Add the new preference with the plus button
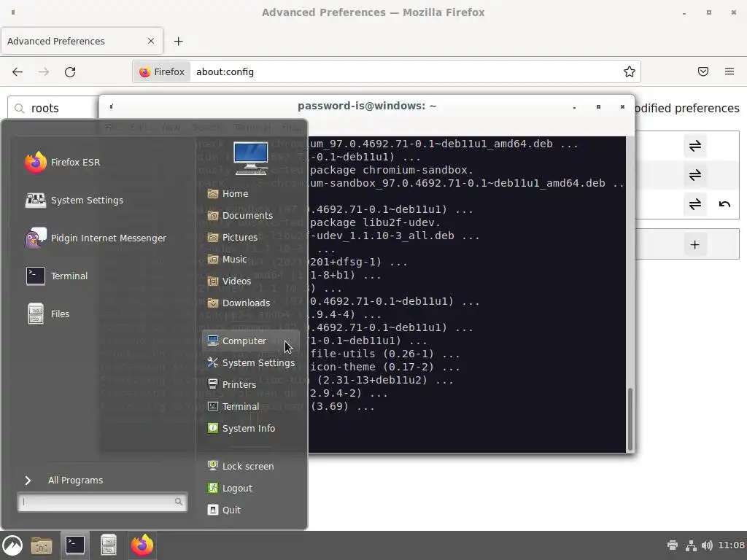The height and width of the screenshot is (560, 747). pyautogui.click(x=695, y=245)
